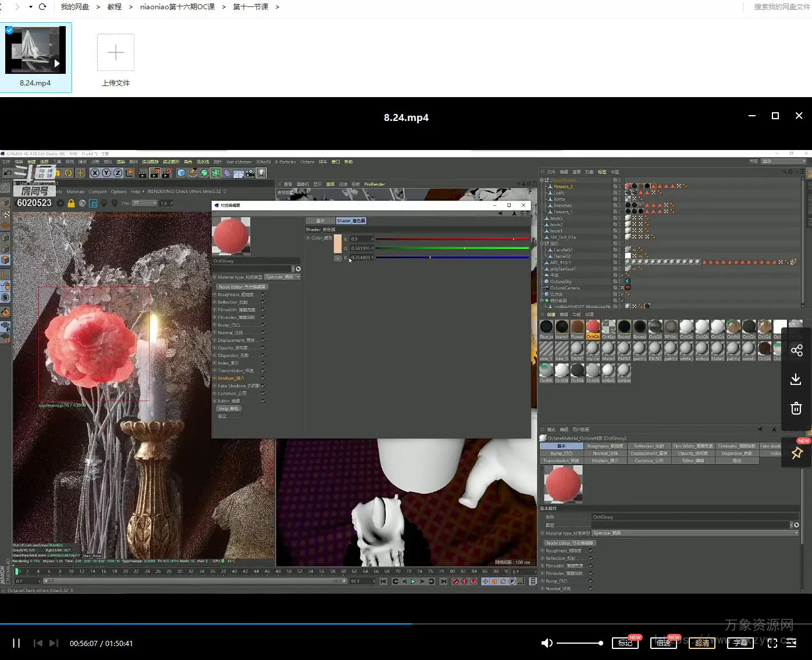
Task: Enter fullscreen video mode
Action: (772, 643)
